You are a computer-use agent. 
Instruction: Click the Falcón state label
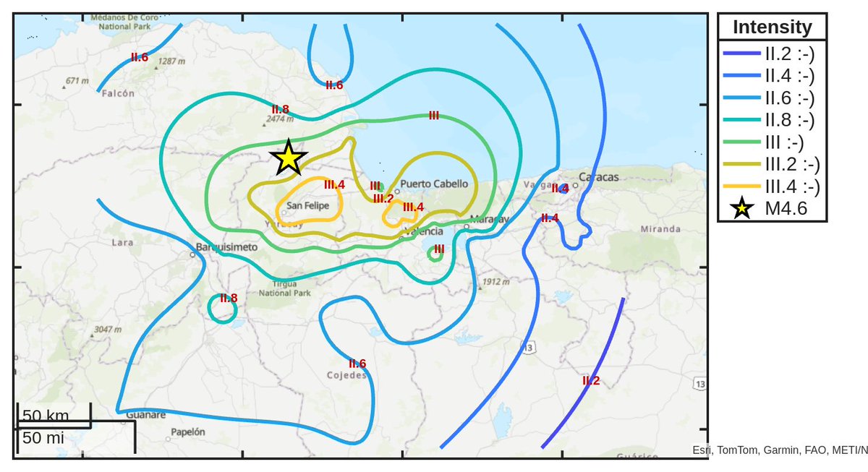click(x=119, y=93)
